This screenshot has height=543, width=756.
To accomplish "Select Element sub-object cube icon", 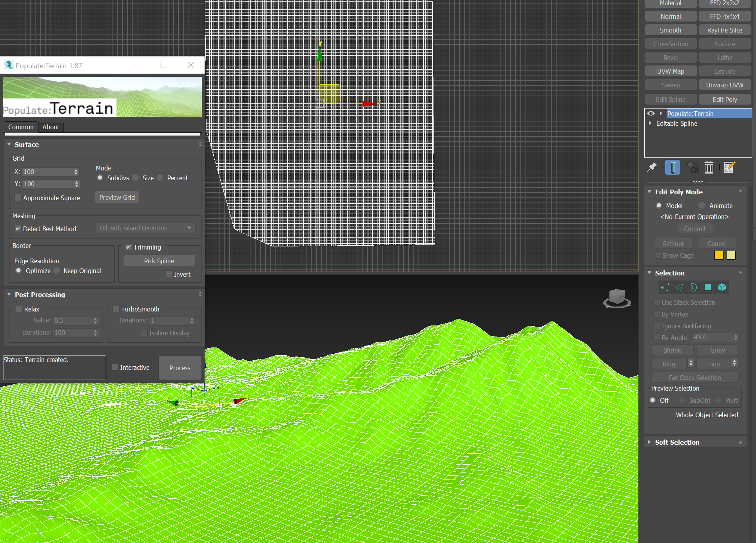I will [722, 288].
